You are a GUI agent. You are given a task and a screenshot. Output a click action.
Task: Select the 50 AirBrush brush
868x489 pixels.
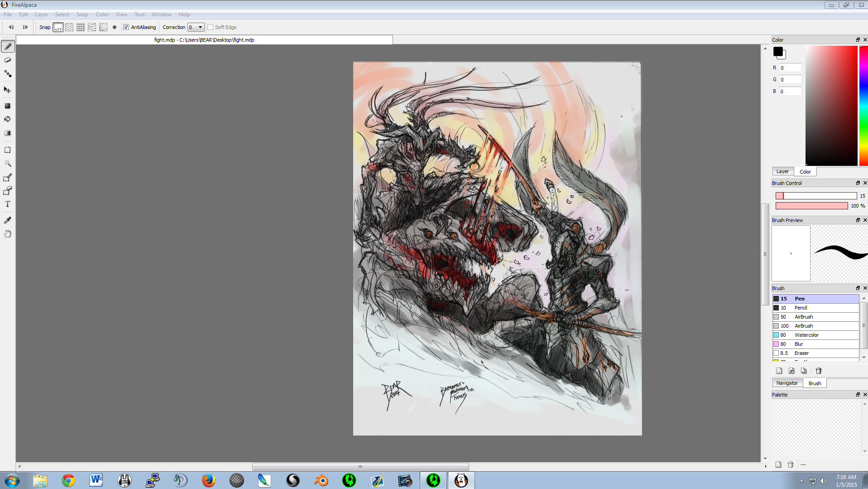coord(815,317)
